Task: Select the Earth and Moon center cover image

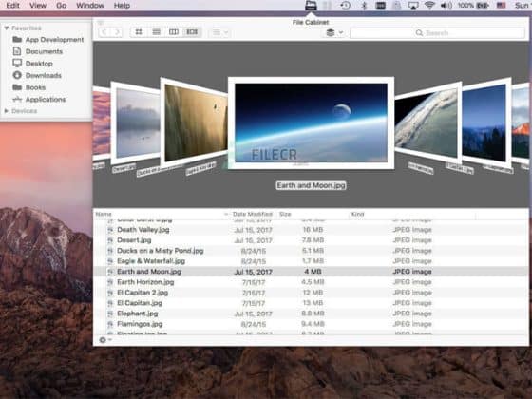Action: 311,123
